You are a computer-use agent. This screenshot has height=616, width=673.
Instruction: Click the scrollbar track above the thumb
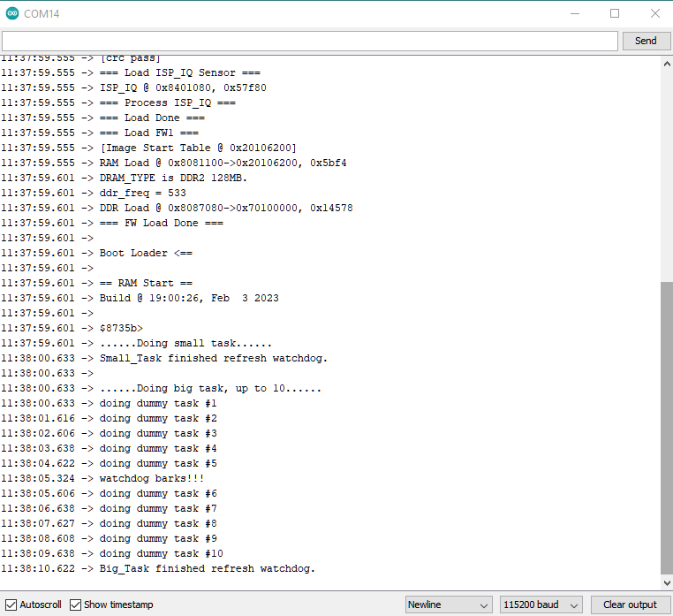[667, 176]
